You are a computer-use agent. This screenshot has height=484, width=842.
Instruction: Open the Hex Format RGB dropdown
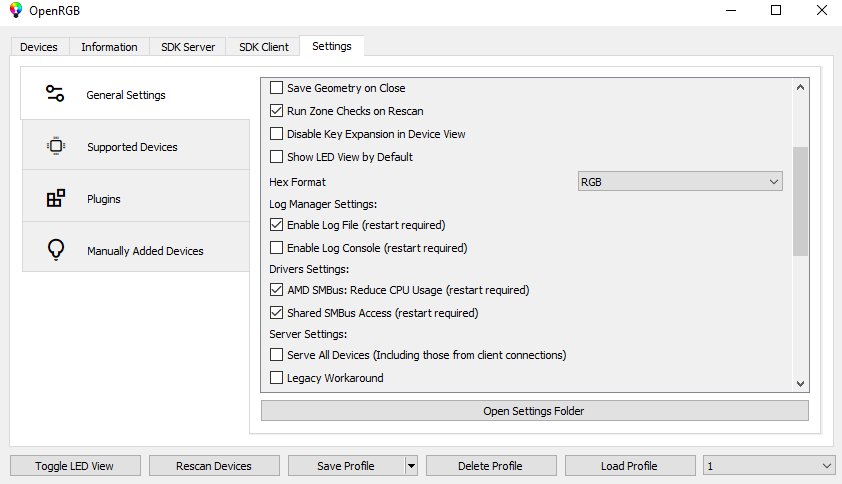coord(680,182)
